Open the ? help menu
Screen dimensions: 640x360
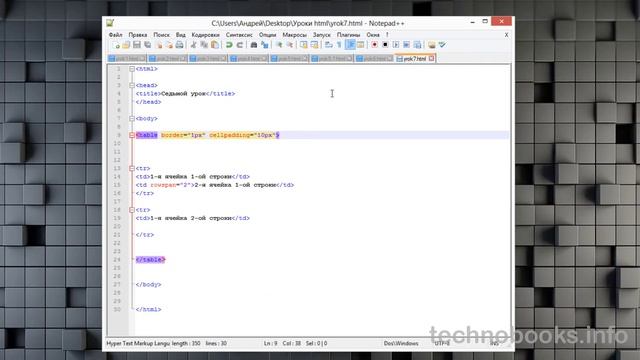[x=387, y=35]
